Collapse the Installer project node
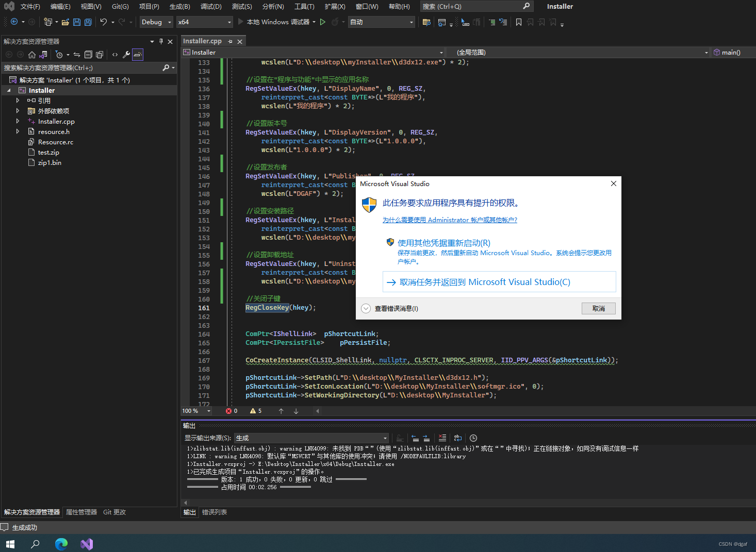The height and width of the screenshot is (552, 756). tap(9, 90)
